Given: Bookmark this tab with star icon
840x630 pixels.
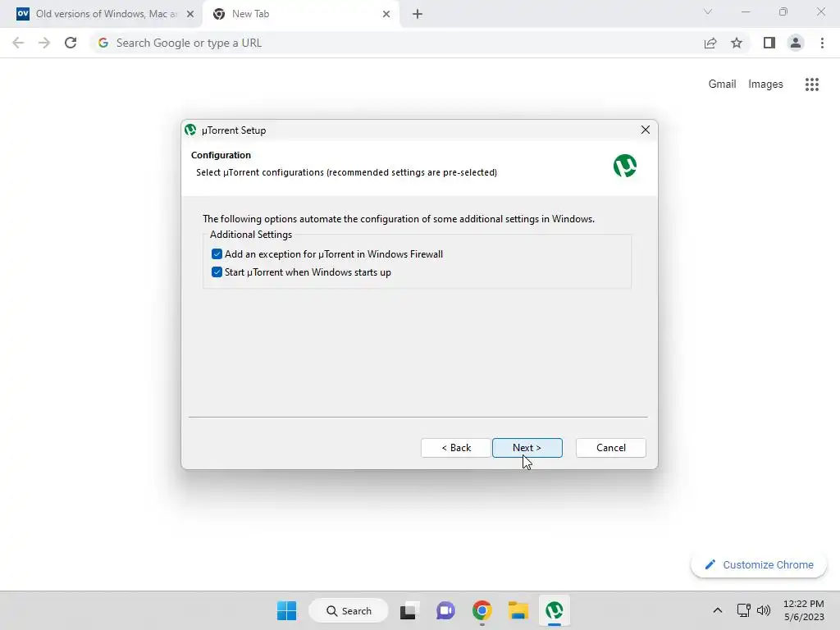Looking at the screenshot, I should pyautogui.click(x=737, y=43).
